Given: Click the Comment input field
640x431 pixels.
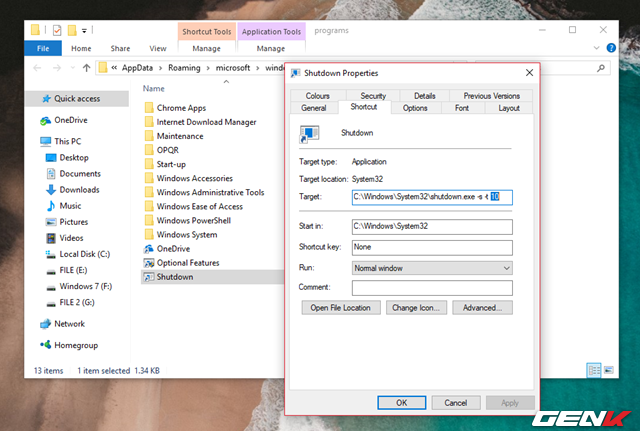Looking at the screenshot, I should click(432, 288).
